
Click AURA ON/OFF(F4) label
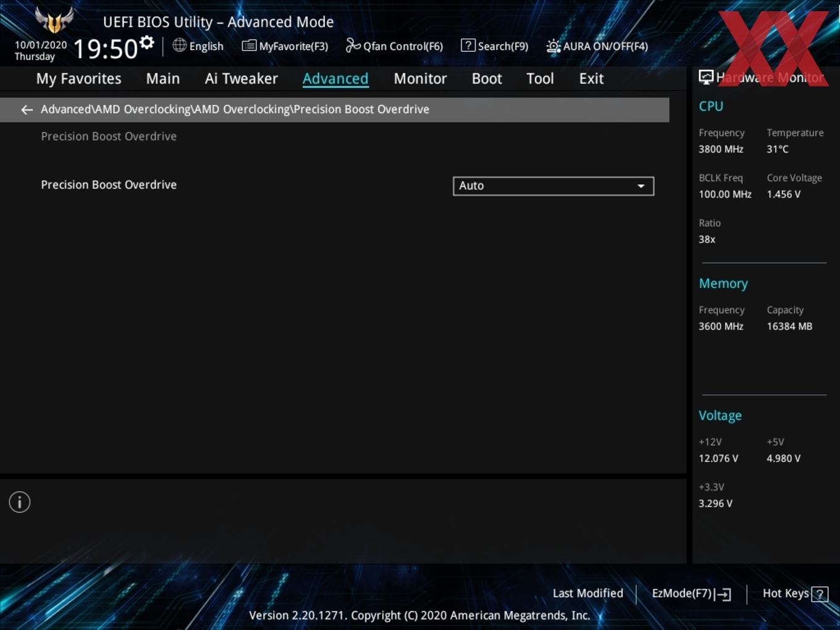[x=605, y=46]
